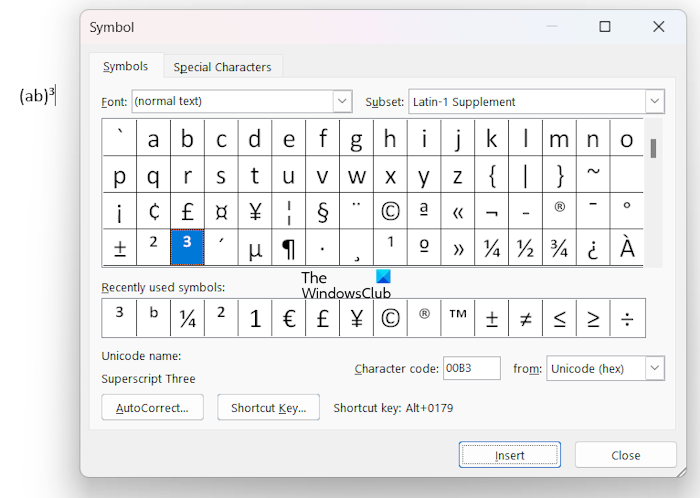Open the Font dropdown
Viewport: 700px width, 498px height.
point(342,101)
